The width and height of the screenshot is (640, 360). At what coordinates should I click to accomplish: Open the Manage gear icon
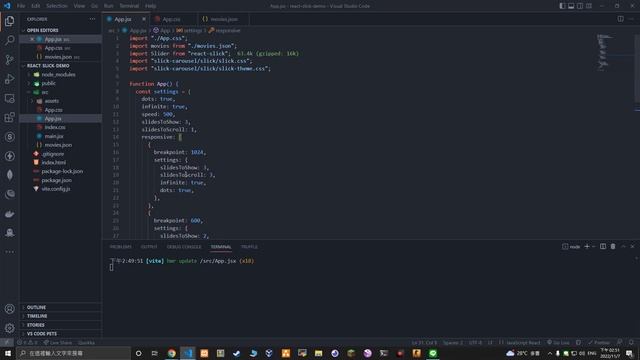click(10, 328)
